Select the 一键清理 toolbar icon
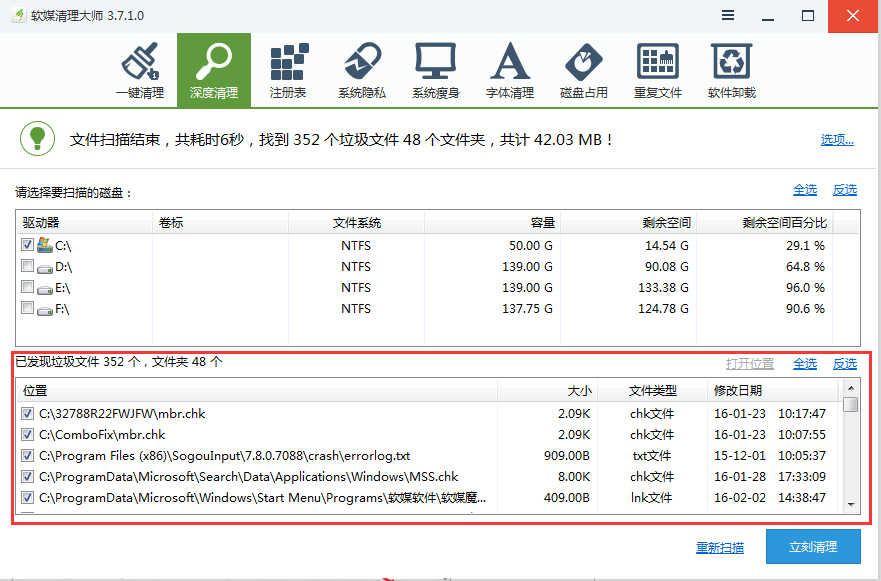This screenshot has width=881, height=581. 141,68
